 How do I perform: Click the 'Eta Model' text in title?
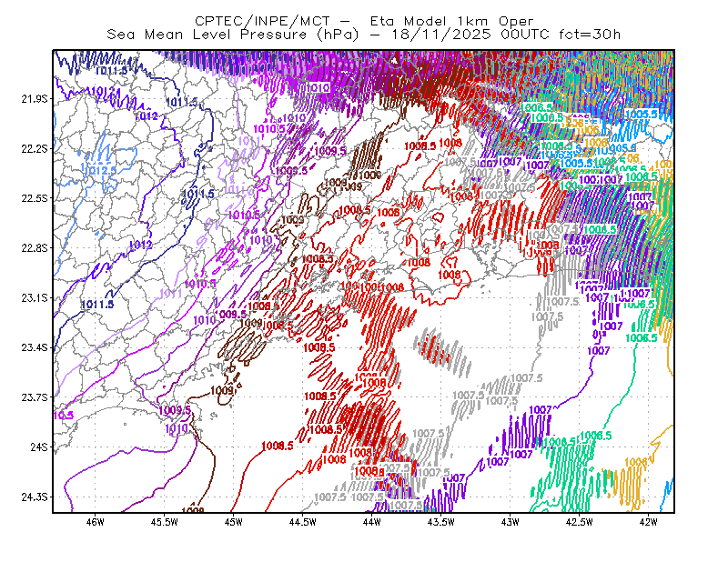(409, 21)
